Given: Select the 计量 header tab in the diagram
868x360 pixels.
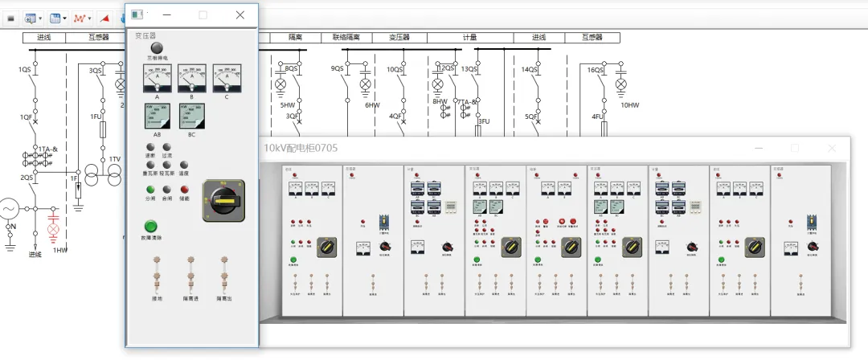Looking at the screenshot, I should [x=470, y=38].
